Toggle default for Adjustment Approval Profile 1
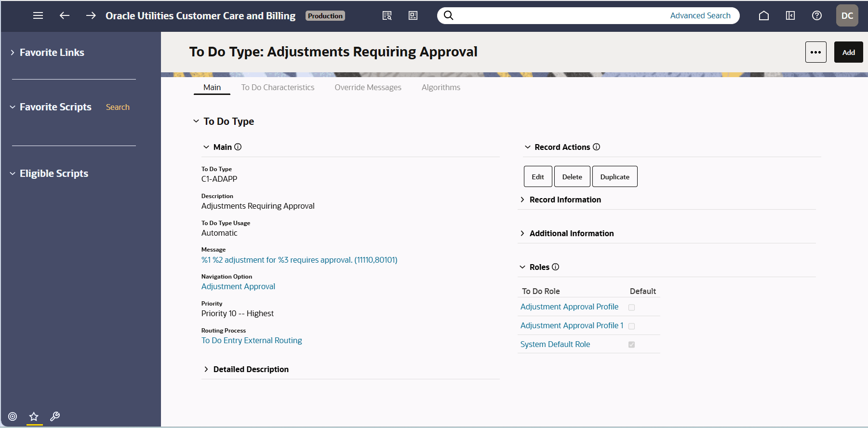 pos(631,326)
